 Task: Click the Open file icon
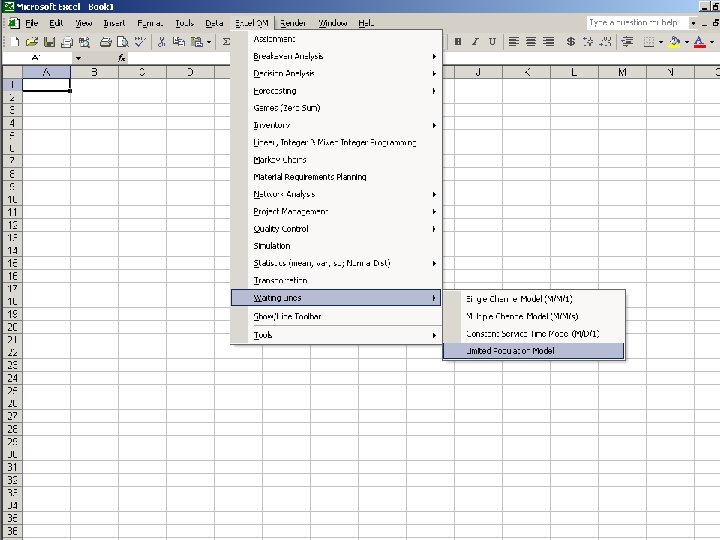32,42
